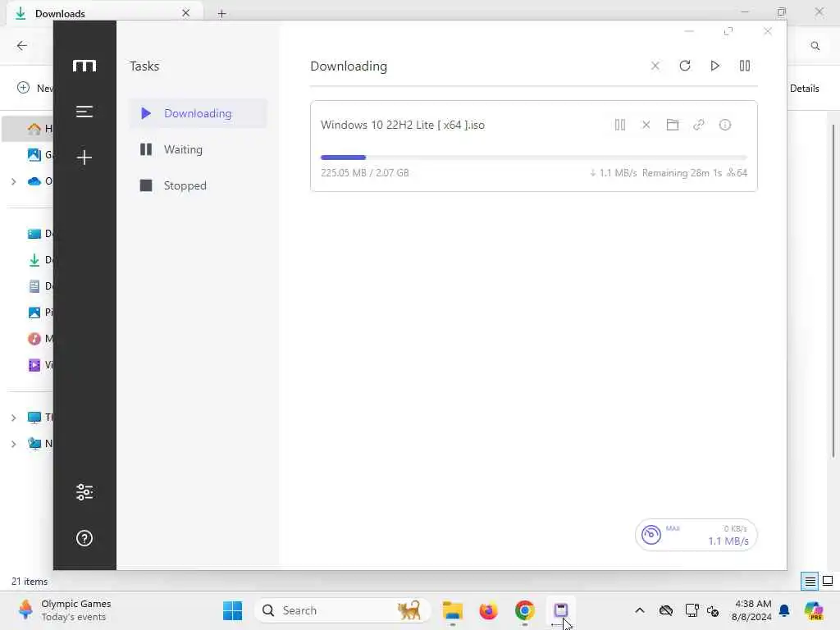Image resolution: width=840 pixels, height=630 pixels.
Task: Click the 225.05 MB / 2.07 GB size text
Action: (x=364, y=173)
